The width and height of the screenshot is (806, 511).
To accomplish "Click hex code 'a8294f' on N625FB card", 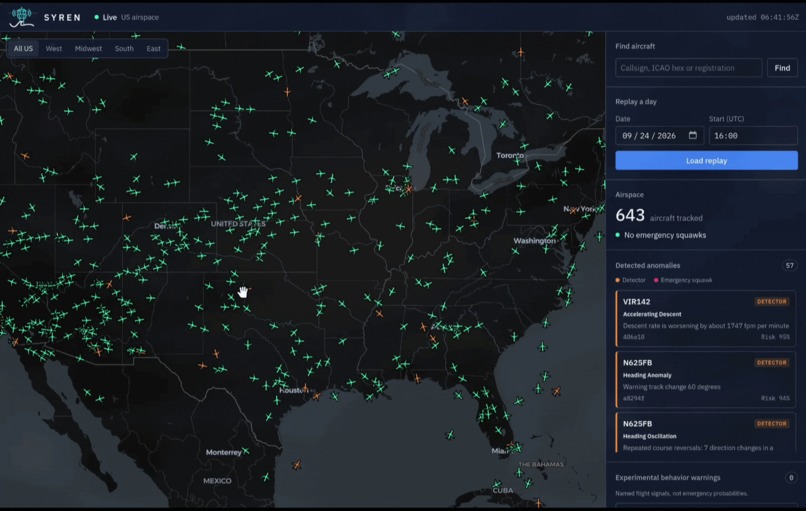I will 633,398.
